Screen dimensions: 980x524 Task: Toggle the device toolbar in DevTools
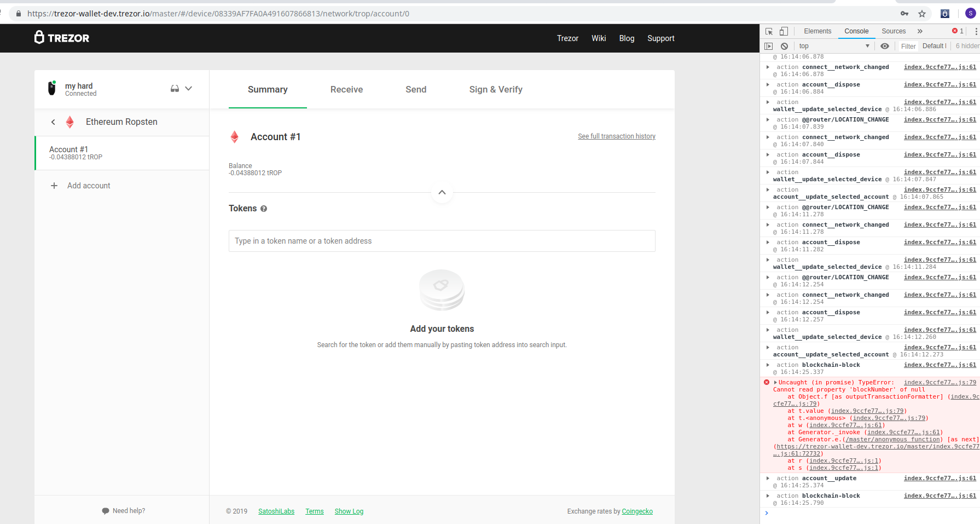(x=784, y=31)
